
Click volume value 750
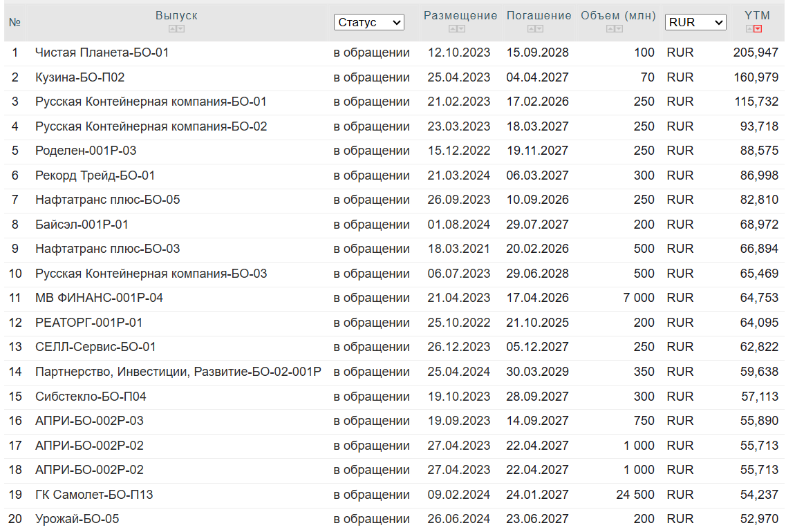[644, 421]
